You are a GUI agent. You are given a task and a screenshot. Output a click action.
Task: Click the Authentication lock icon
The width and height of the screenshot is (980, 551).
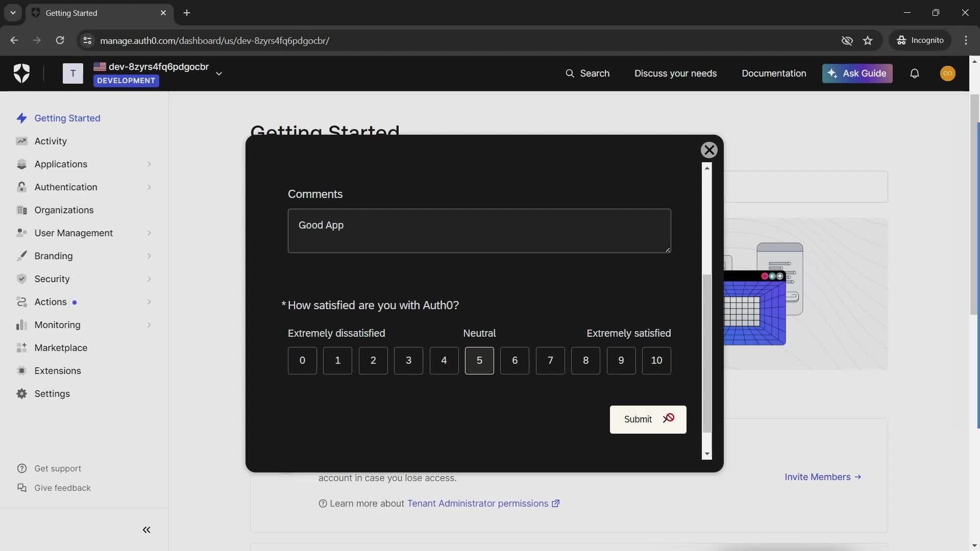[21, 187]
